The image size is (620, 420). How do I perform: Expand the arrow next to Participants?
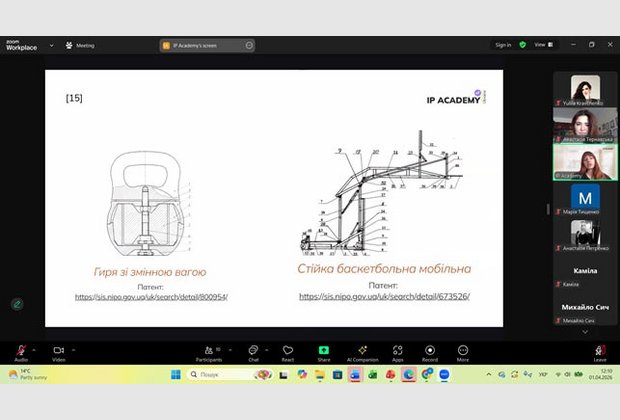pos(230,350)
